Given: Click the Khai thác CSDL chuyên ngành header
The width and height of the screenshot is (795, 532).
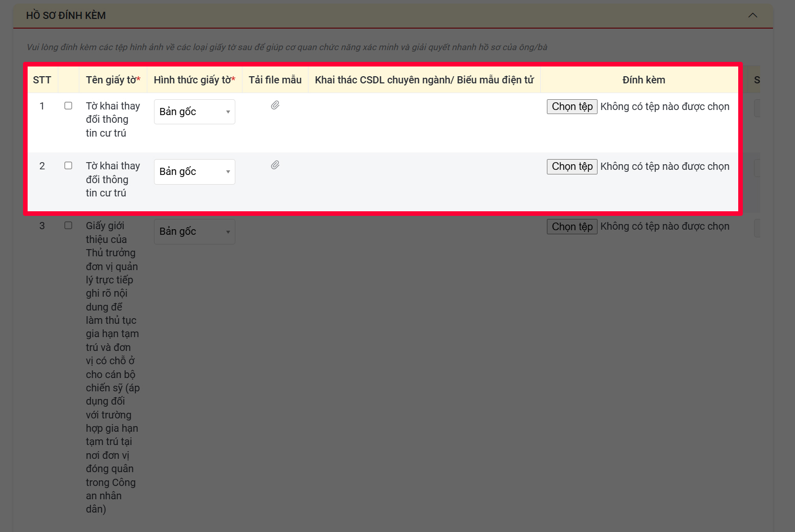Looking at the screenshot, I should tap(424, 80).
